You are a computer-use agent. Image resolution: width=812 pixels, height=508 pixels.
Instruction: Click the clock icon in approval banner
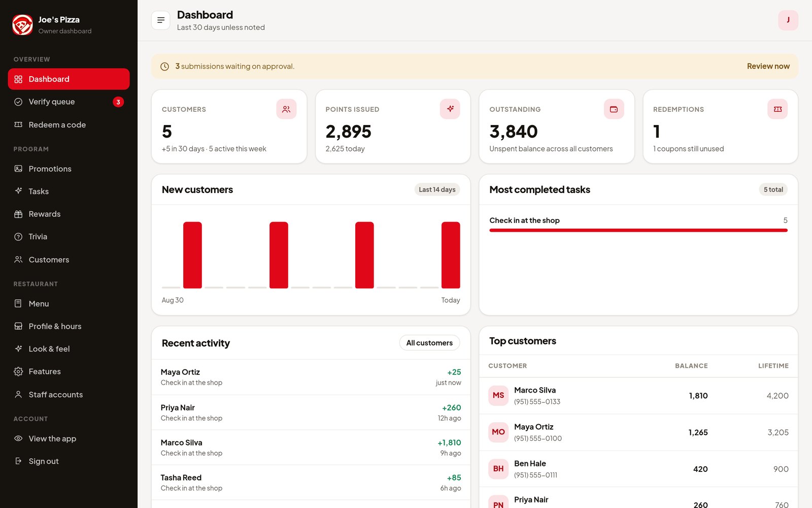click(x=164, y=67)
